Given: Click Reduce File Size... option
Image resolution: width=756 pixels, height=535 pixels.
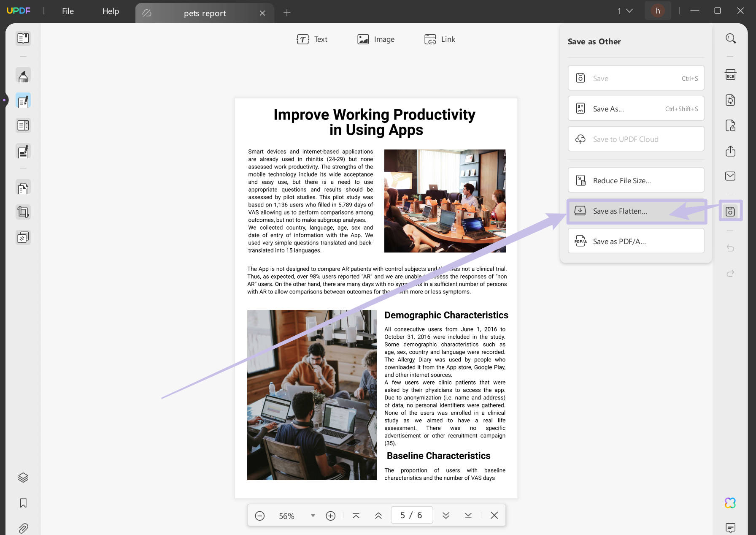Looking at the screenshot, I should [636, 180].
